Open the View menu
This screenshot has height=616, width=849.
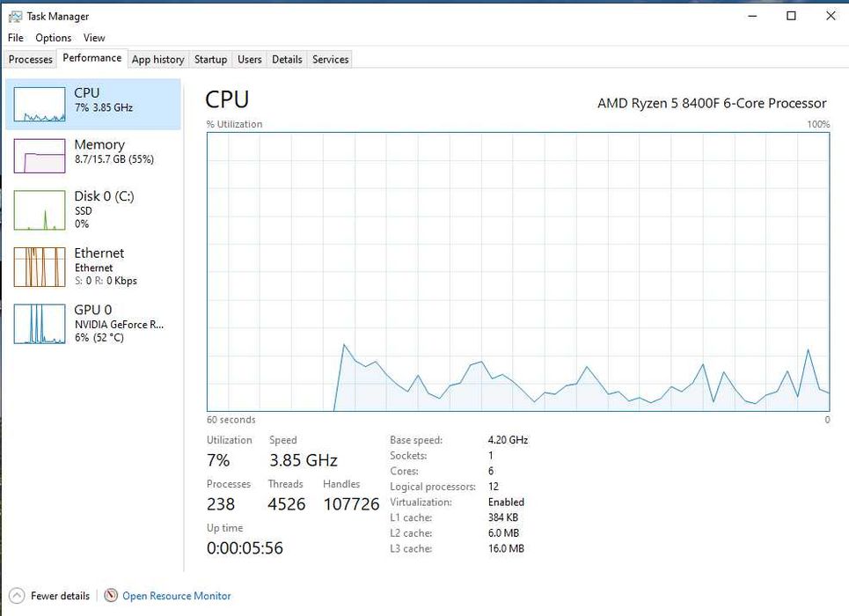[94, 38]
